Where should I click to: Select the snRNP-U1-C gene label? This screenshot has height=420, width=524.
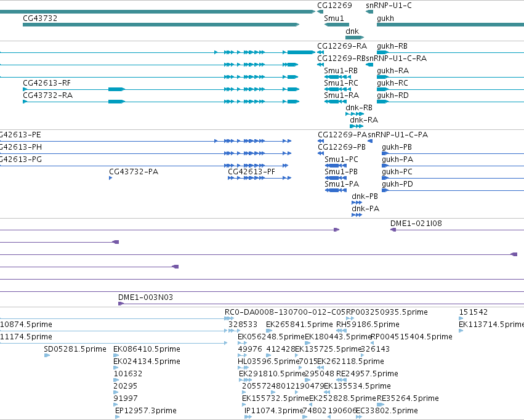(x=389, y=6)
